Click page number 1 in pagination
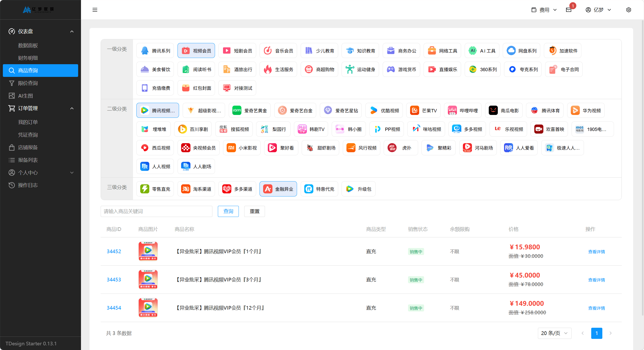Screen dimensions: 644x350 pyautogui.click(x=596, y=333)
